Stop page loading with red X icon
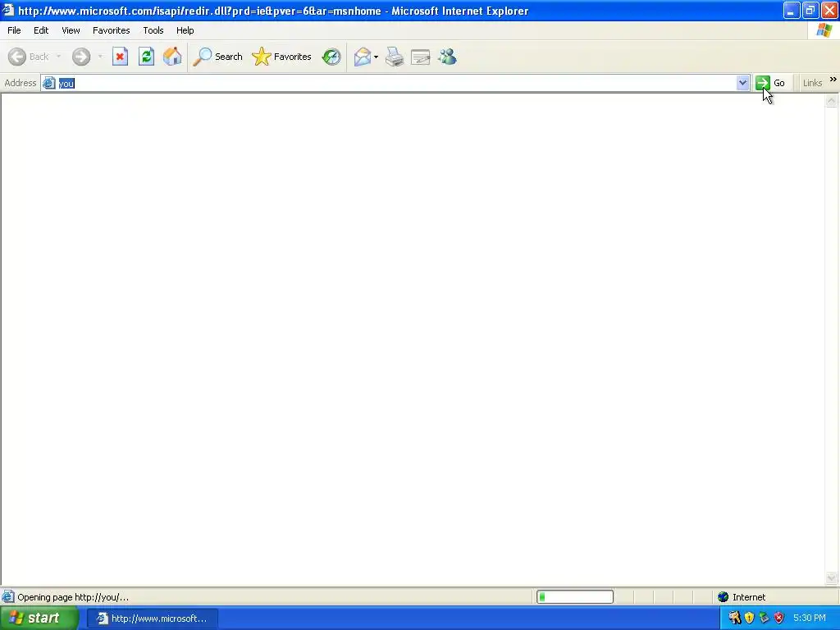Viewport: 840px width, 630px height. click(120, 57)
